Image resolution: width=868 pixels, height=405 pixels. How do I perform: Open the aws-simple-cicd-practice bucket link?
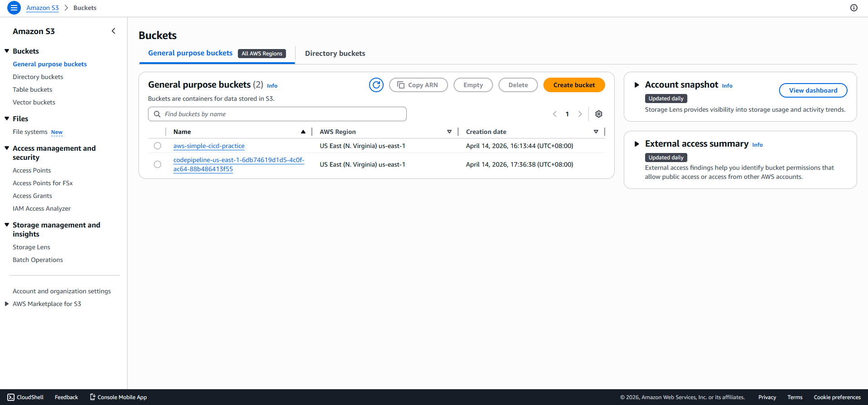coord(209,146)
